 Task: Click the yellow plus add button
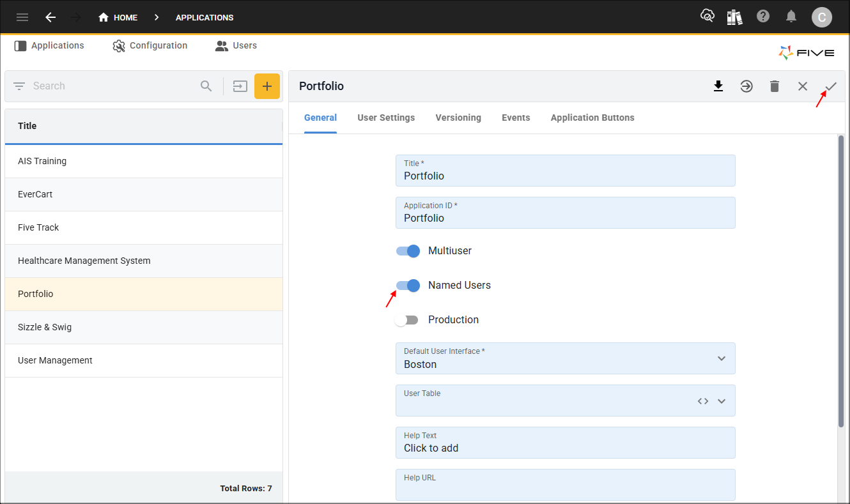pyautogui.click(x=267, y=86)
